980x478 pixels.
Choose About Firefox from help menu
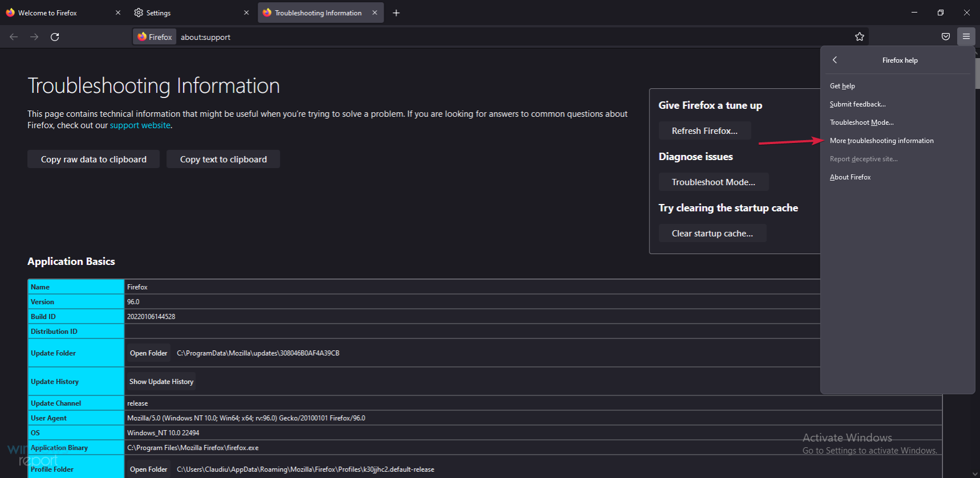(x=850, y=177)
